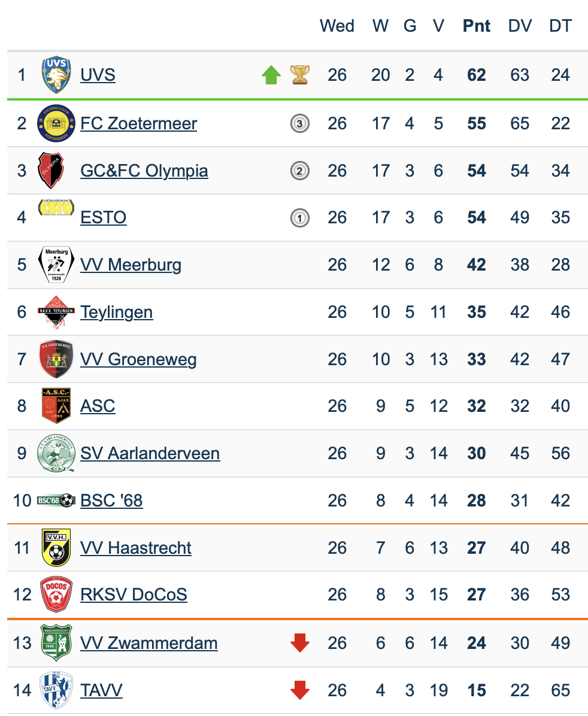588x716 pixels.
Task: Click the RKSV DoCoS club crest
Action: pyautogui.click(x=56, y=595)
